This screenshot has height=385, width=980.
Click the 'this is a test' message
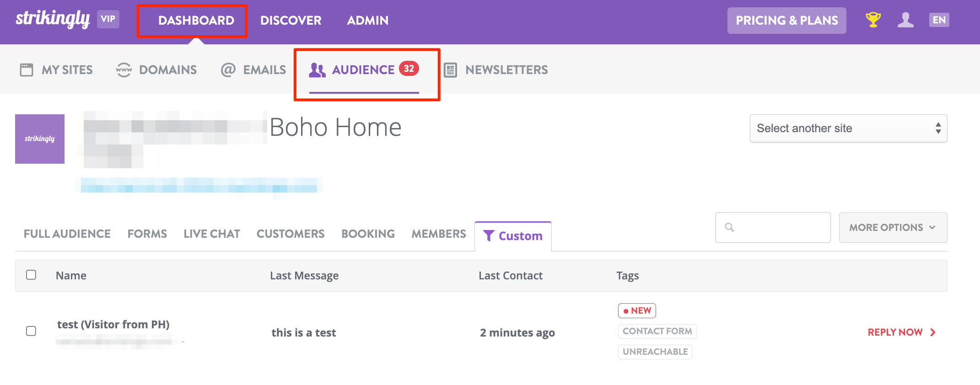click(304, 333)
